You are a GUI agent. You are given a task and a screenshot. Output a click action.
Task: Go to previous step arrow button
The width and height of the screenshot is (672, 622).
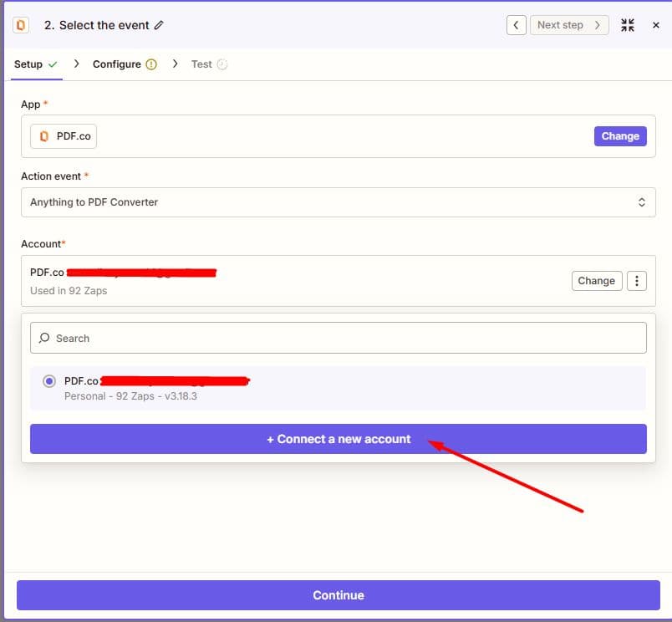click(x=516, y=25)
